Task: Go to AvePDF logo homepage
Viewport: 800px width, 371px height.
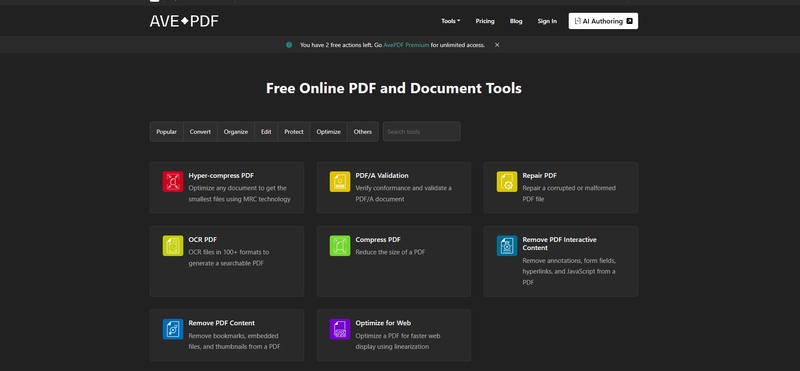Action: pos(184,21)
